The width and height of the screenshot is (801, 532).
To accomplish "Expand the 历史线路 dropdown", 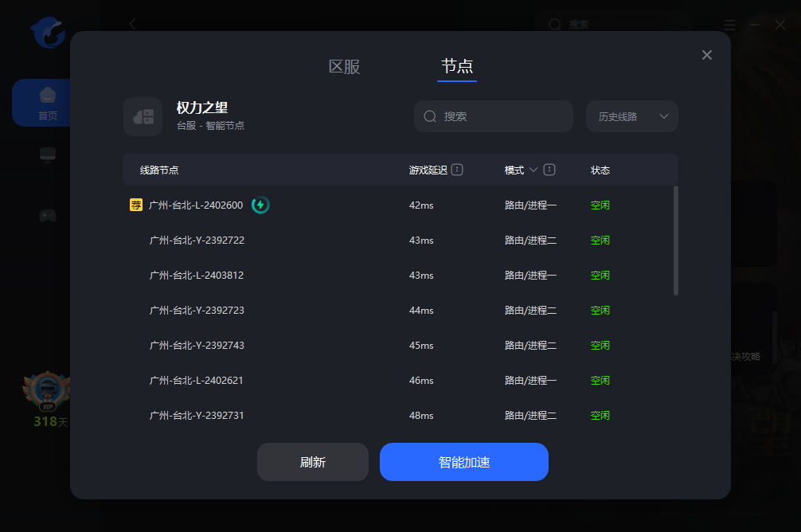I will pyautogui.click(x=632, y=116).
